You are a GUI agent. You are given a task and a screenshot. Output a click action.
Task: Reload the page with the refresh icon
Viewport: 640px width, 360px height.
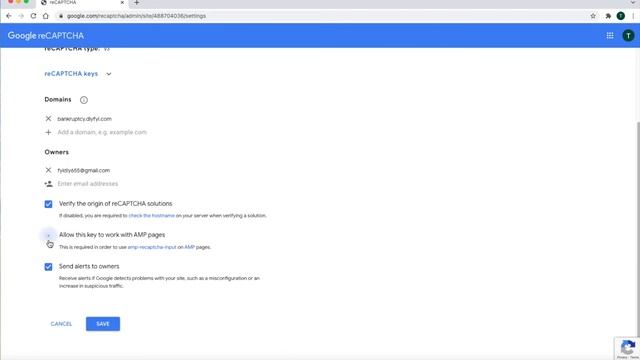coord(33,16)
